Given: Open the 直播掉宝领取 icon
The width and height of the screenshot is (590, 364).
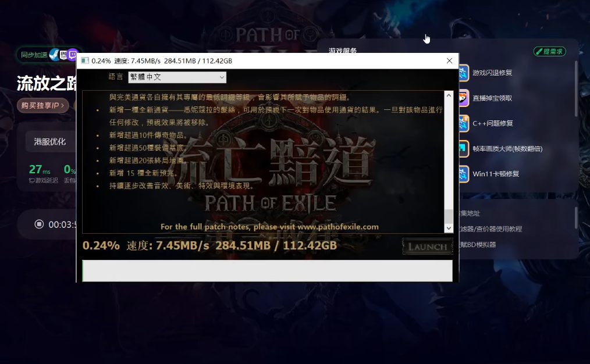Looking at the screenshot, I should (x=464, y=98).
